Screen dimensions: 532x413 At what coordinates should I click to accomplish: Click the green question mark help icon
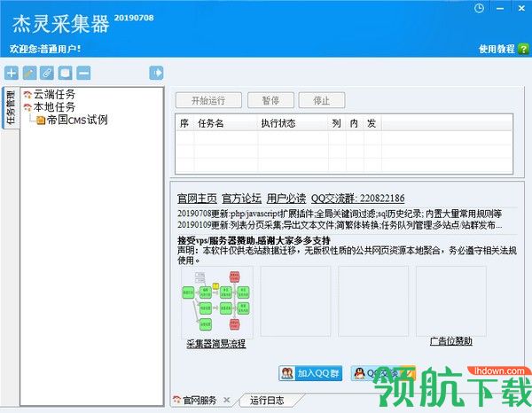[523, 49]
